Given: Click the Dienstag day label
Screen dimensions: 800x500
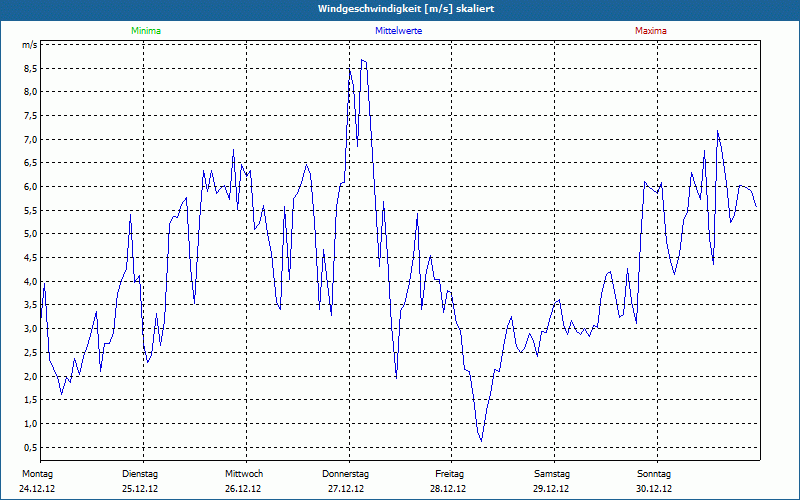Looking at the screenshot, I should (x=140, y=474).
